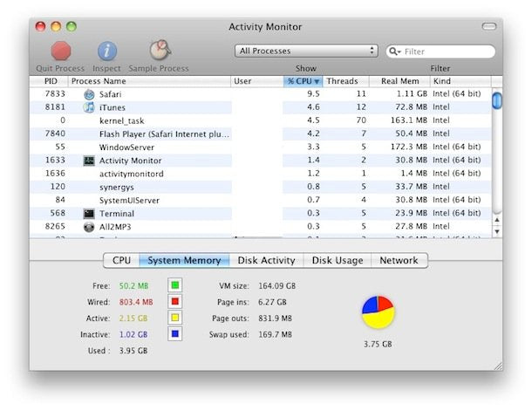Screen dimensions: 532x411
Task: Select the Terminal process icon
Action: pyautogui.click(x=89, y=213)
